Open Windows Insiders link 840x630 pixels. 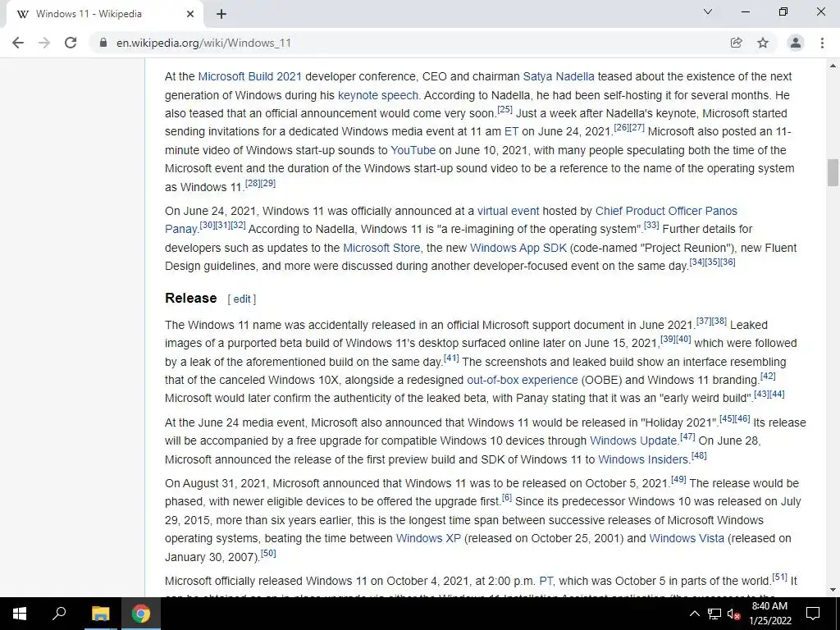pos(643,459)
